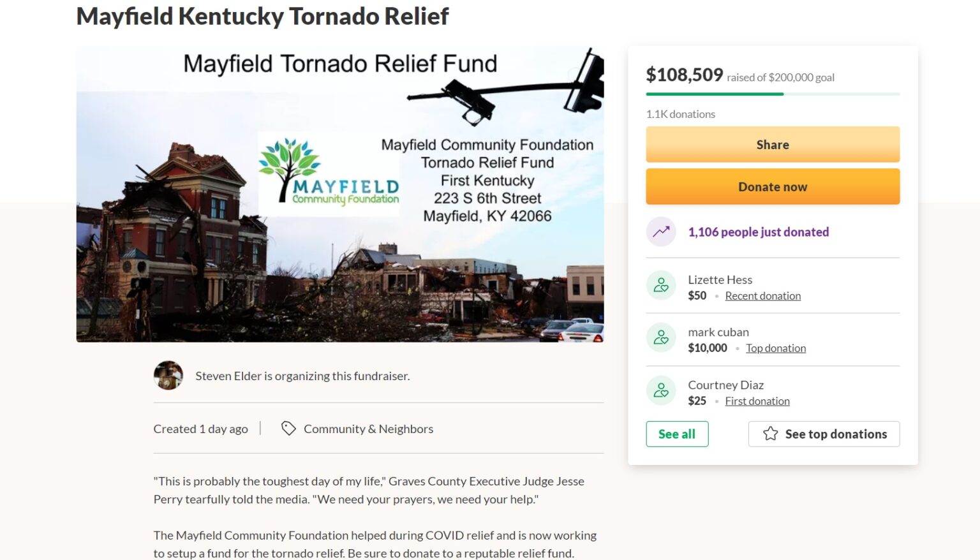The image size is (980, 560).
Task: Open Steven Elder's profile picture
Action: click(x=168, y=375)
